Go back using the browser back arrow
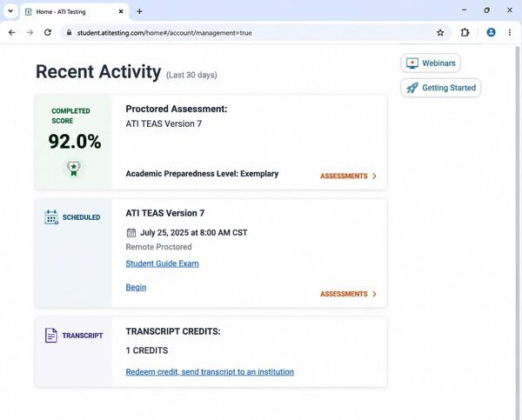 click(x=12, y=32)
